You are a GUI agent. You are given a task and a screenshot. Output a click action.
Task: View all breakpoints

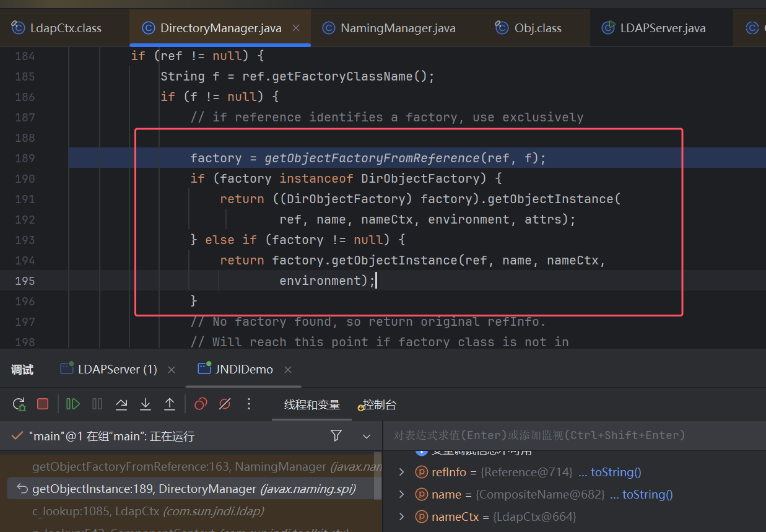pyautogui.click(x=201, y=404)
